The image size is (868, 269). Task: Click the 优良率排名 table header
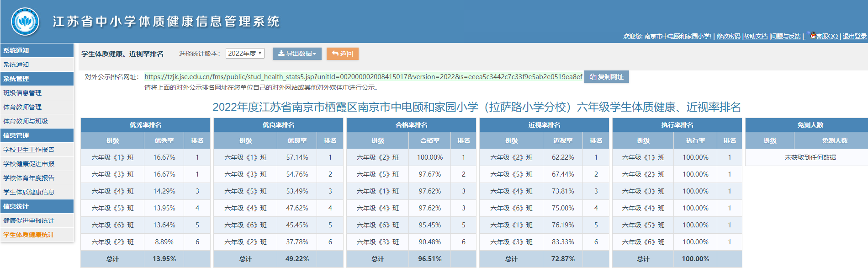pyautogui.click(x=278, y=125)
